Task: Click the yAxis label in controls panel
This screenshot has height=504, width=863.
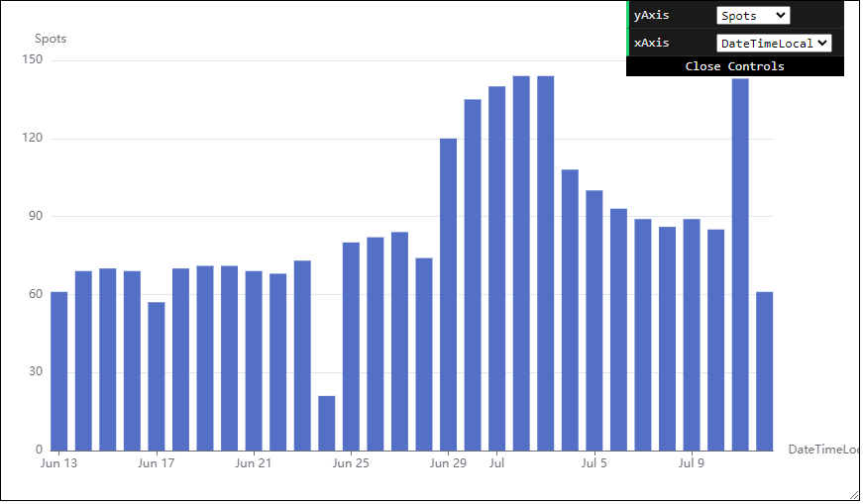Action: click(x=651, y=16)
